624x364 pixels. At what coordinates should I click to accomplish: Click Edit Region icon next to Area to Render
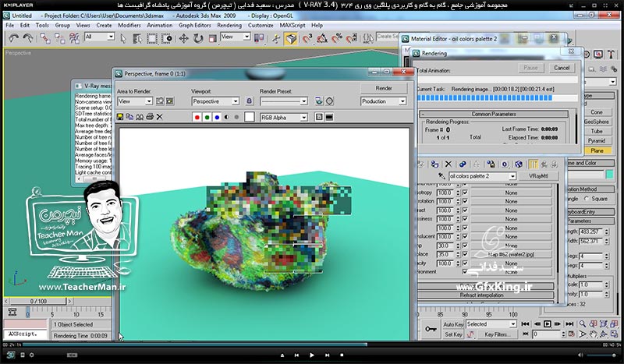point(160,101)
